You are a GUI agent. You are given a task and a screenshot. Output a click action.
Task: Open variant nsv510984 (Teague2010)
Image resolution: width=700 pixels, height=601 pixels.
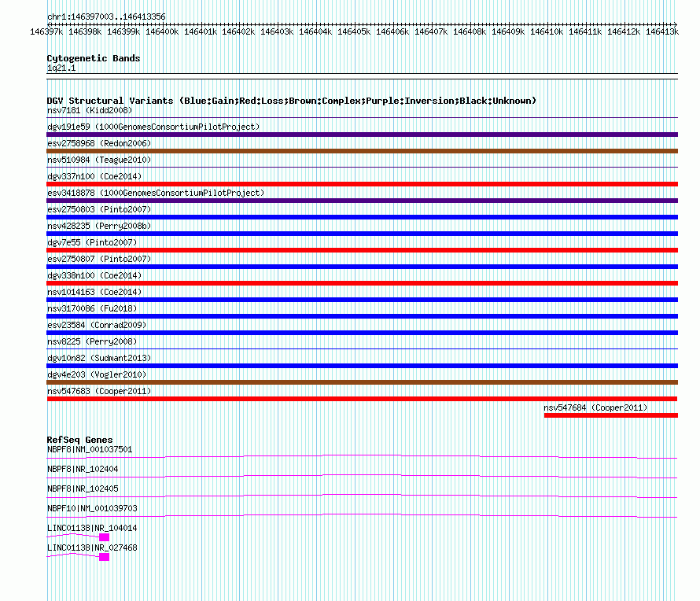click(x=99, y=160)
